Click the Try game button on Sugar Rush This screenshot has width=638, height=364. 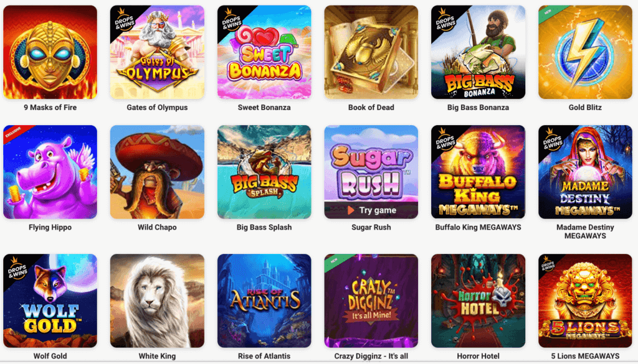(371, 210)
